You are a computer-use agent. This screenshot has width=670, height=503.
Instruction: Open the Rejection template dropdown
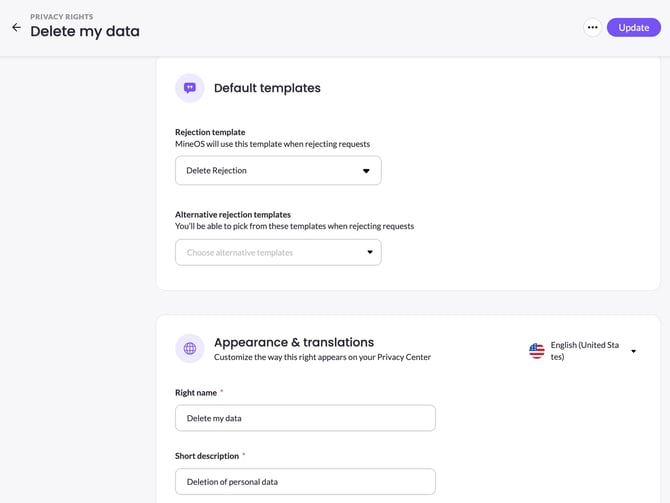point(277,171)
